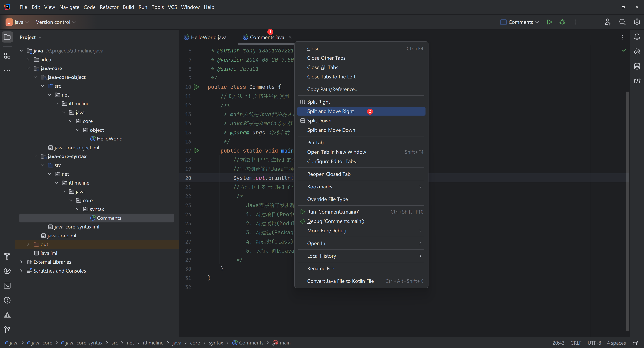Open the Maven tool window icon
644x348 pixels.
coord(637,80)
